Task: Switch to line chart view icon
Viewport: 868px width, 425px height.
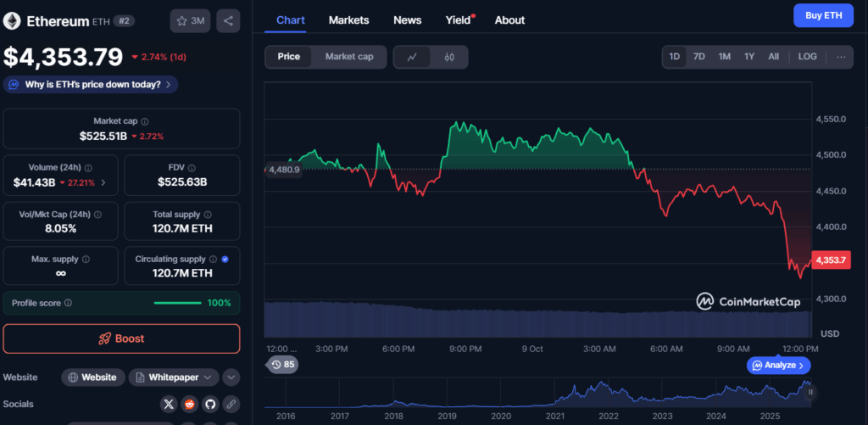Action: tap(412, 57)
